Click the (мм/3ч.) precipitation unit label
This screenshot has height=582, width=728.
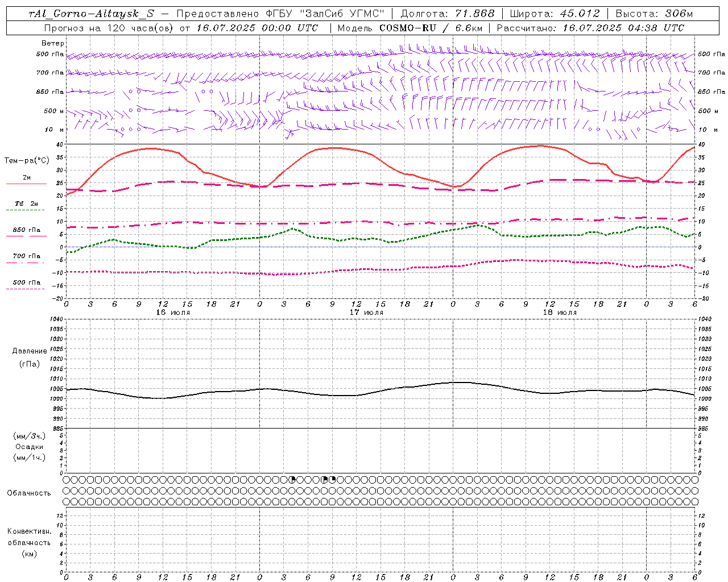click(x=29, y=436)
